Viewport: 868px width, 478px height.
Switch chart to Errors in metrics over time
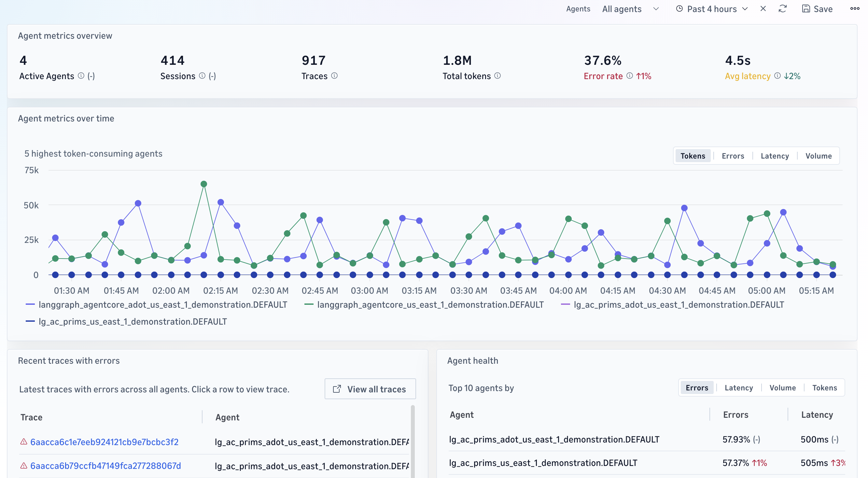(x=733, y=156)
